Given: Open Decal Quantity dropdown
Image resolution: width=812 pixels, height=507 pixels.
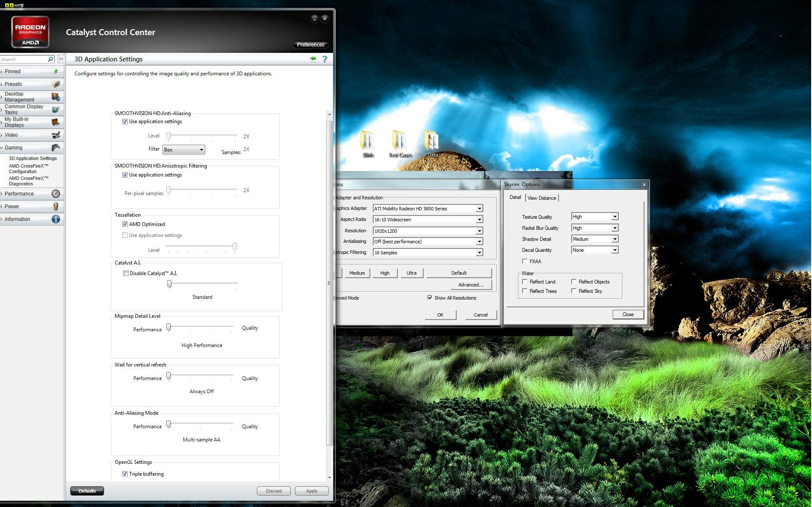Looking at the screenshot, I should click(595, 250).
